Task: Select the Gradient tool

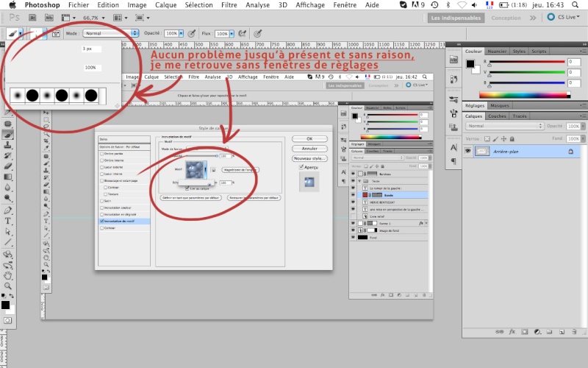Action: (8, 177)
